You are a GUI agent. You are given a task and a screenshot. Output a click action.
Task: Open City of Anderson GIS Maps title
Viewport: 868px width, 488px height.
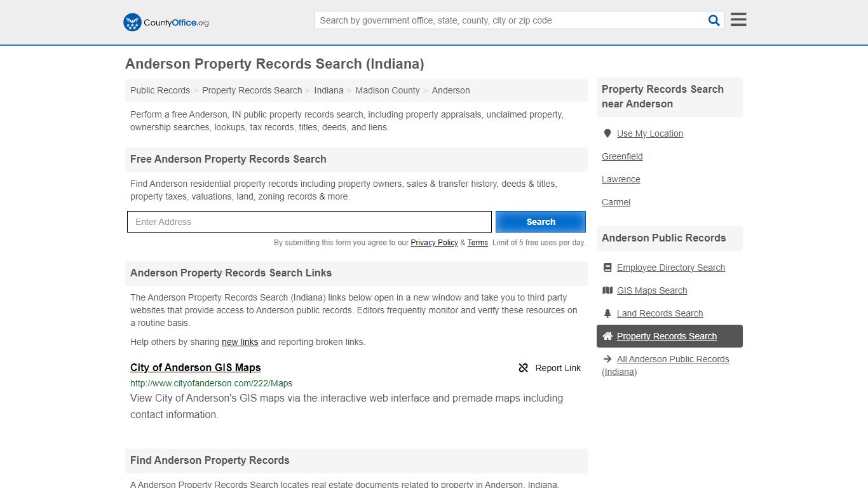click(x=196, y=367)
